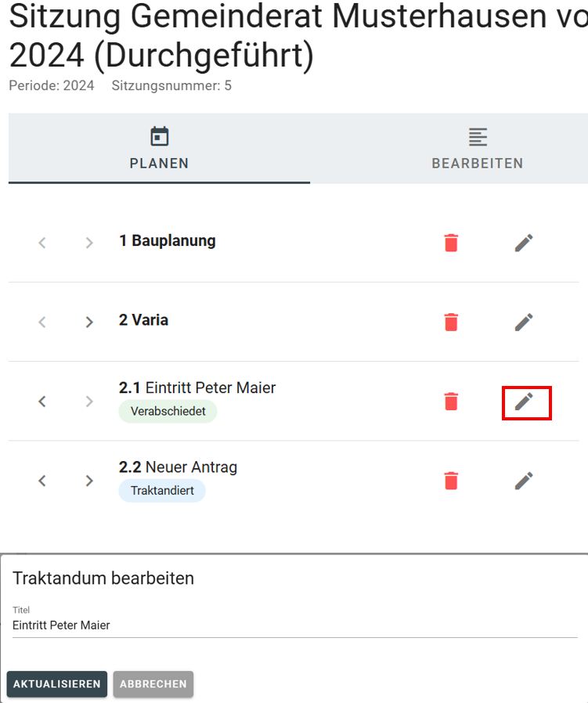Click pencil icon for 2 Varia

click(524, 322)
